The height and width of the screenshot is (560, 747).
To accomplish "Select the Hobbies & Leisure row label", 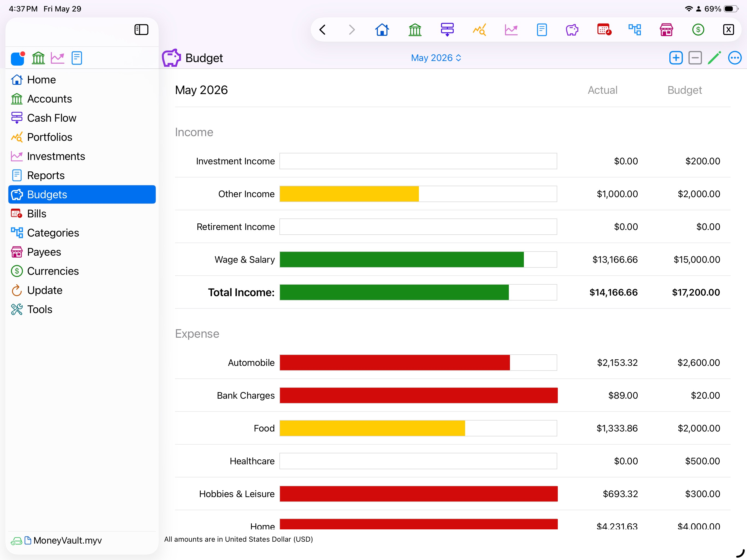I will tap(237, 494).
